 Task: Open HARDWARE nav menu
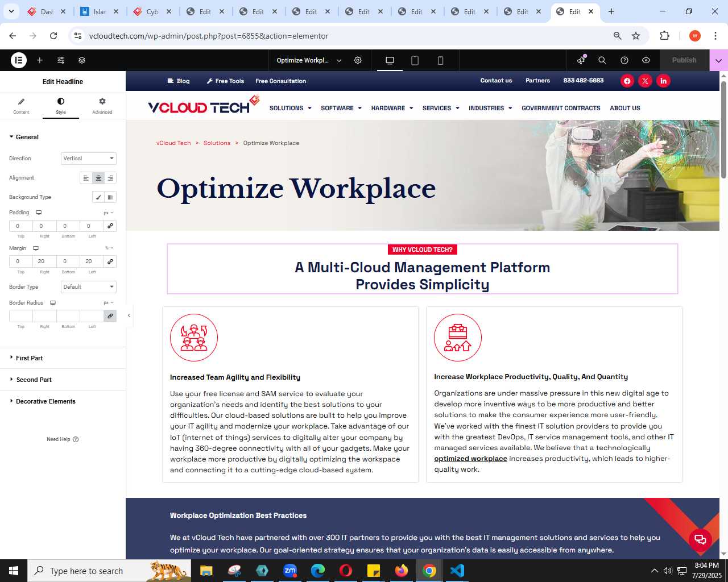(392, 108)
